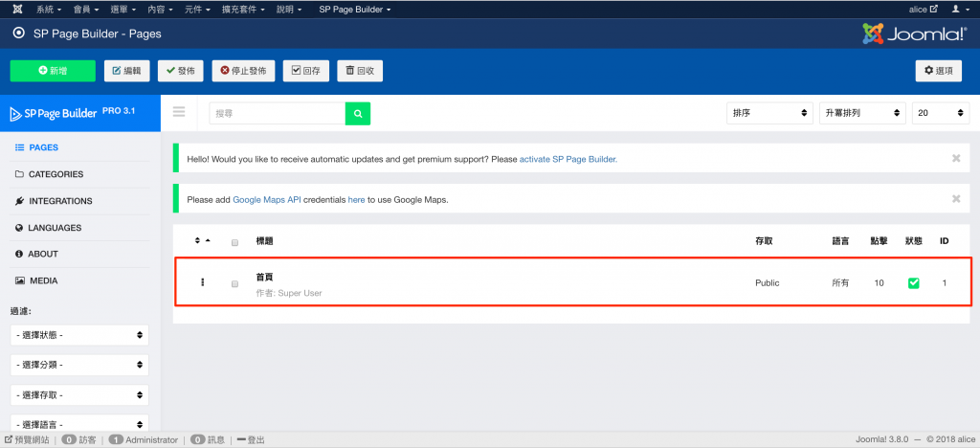Follow the activate SP Page Builder link

point(568,159)
